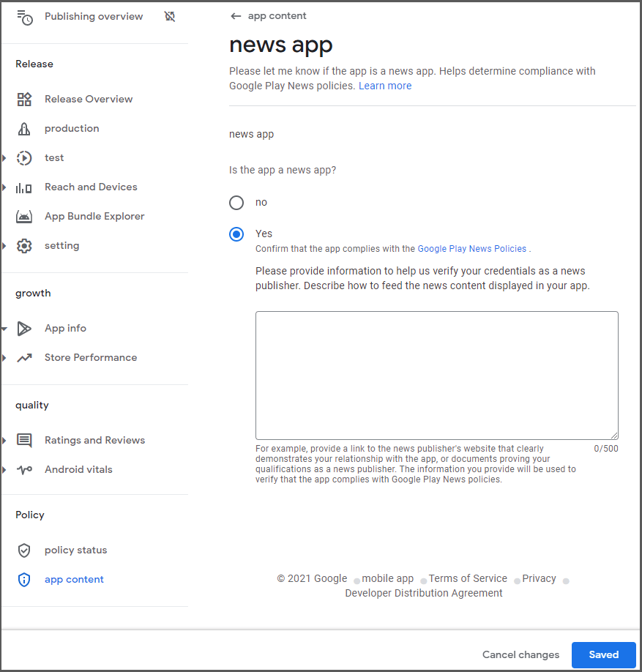Image resolution: width=642 pixels, height=672 pixels.
Task: Click the Release Overview dashboard icon
Action: [x=24, y=100]
